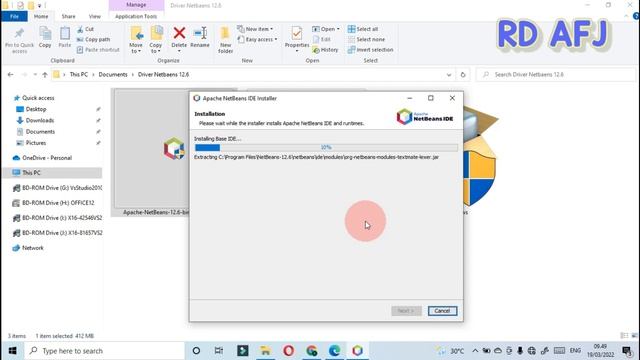640x360 pixels.
Task: Open Application Tools tab
Action: tap(136, 16)
